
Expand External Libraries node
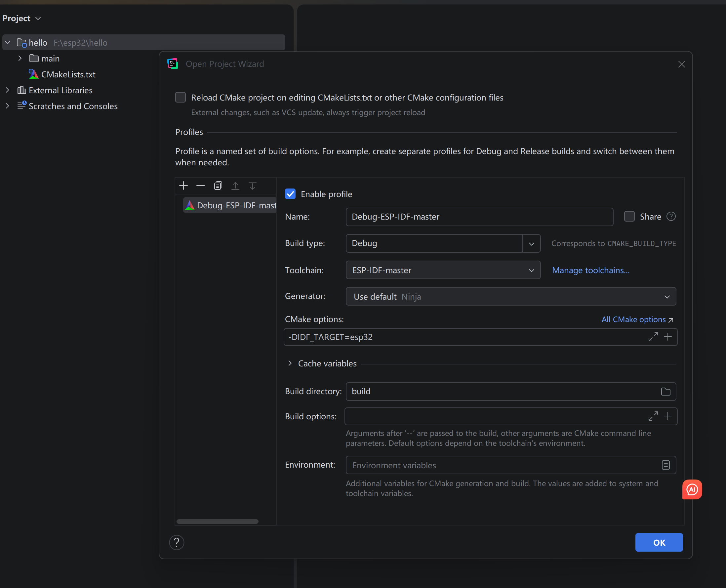coord(8,90)
